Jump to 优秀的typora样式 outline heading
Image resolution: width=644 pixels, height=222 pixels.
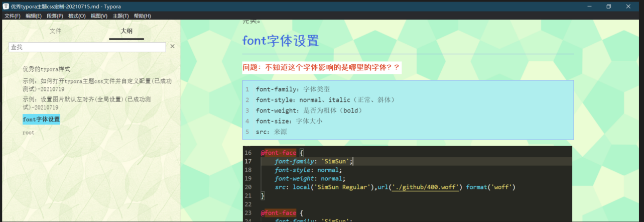coord(46,69)
